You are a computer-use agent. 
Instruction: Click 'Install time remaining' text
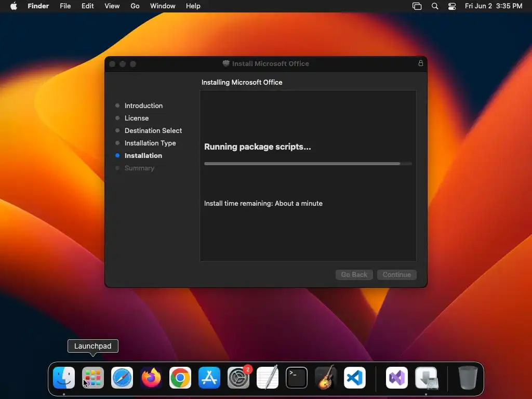tap(263, 203)
